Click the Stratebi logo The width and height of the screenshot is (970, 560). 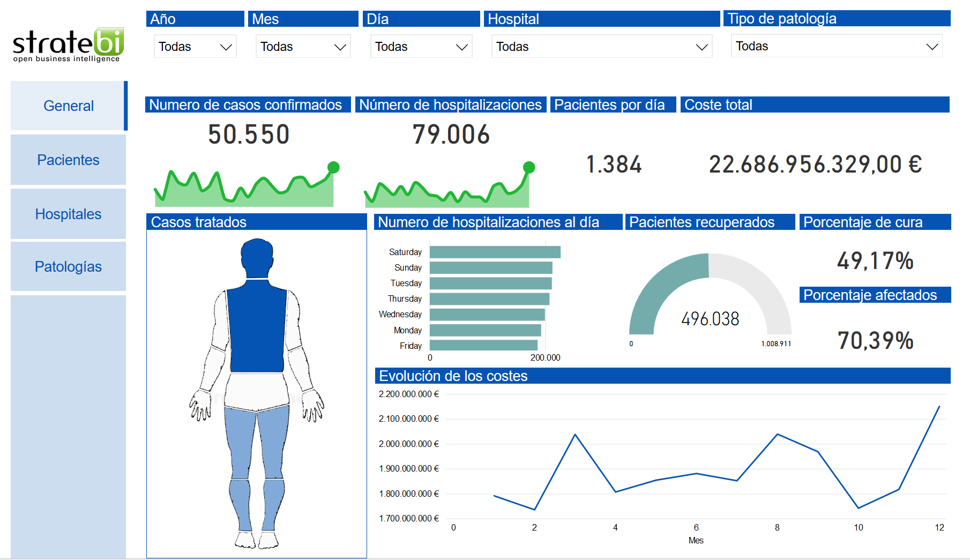click(68, 45)
